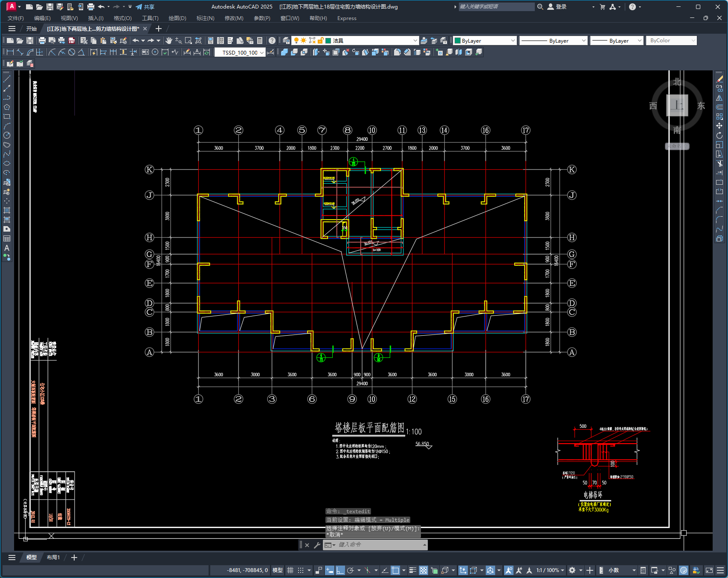Viewport: 728px width, 578px height.
Task: Select the Erase tool in the Modify toolbar
Action: (x=719, y=79)
